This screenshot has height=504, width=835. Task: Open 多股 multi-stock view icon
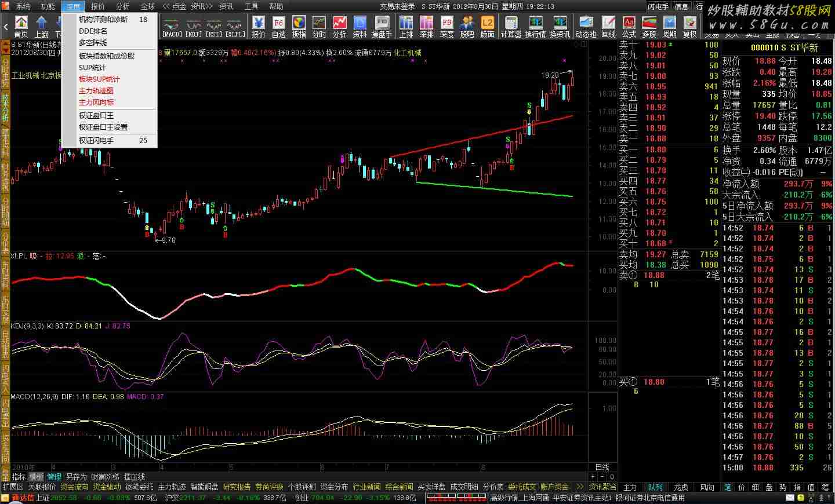tap(649, 27)
